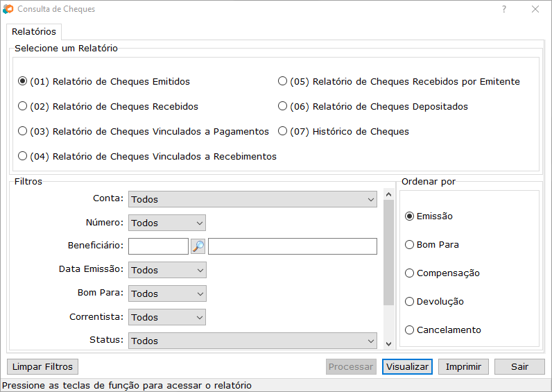The width and height of the screenshot is (552, 392).
Task: Close the Consulta de Cheques window
Action: tap(535, 9)
